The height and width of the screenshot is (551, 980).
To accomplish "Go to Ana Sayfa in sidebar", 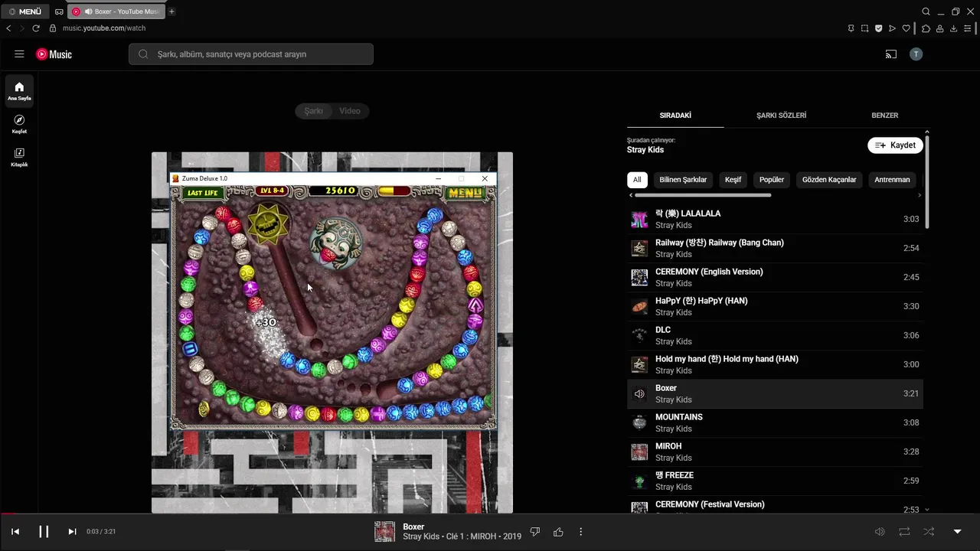I will click(19, 90).
